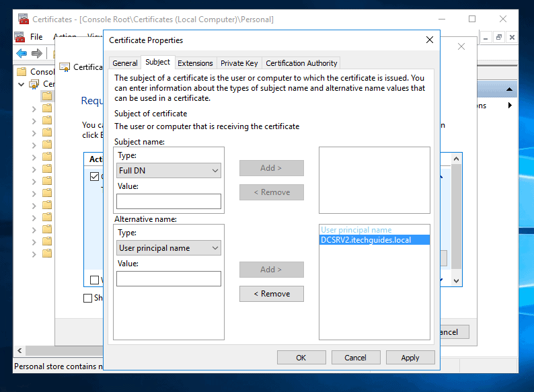Click the Alternative name Value field
534x392 pixels.
click(x=169, y=278)
